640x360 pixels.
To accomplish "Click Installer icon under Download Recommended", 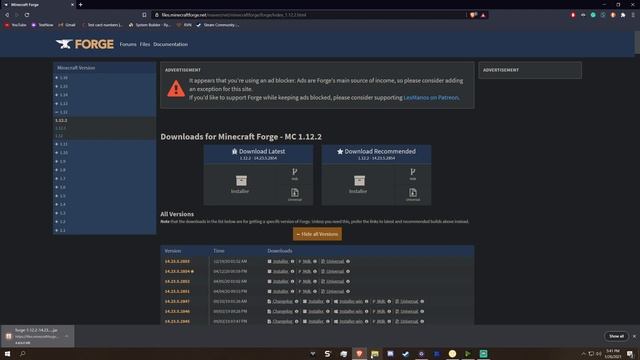I will pos(359,181).
